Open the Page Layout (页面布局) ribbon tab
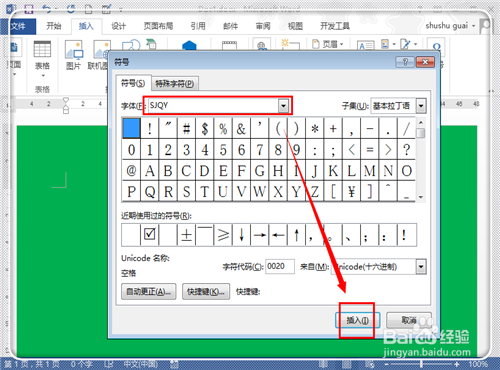 158,26
